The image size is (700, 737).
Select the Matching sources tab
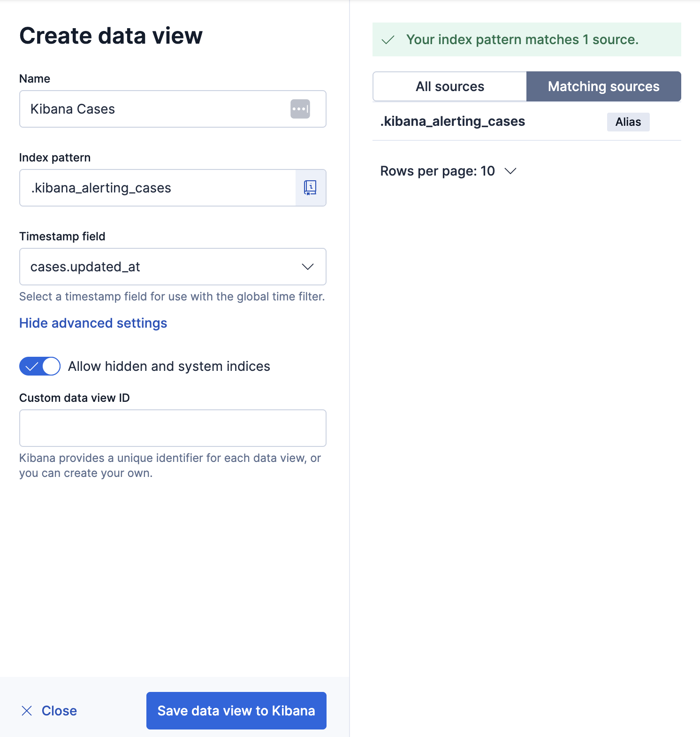603,86
